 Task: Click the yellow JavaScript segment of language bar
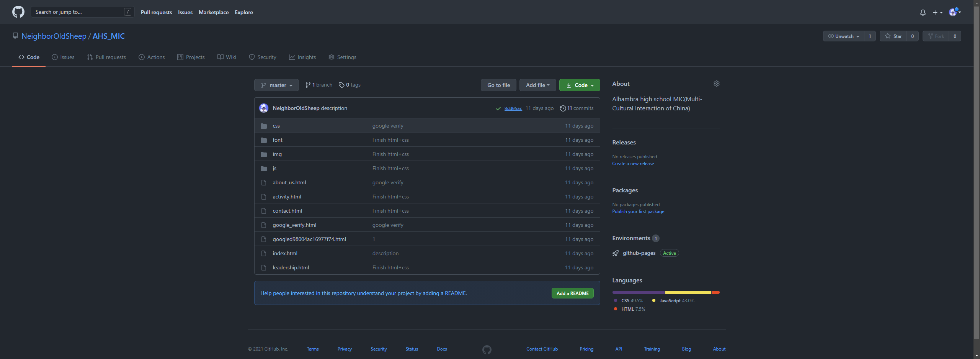[688, 292]
